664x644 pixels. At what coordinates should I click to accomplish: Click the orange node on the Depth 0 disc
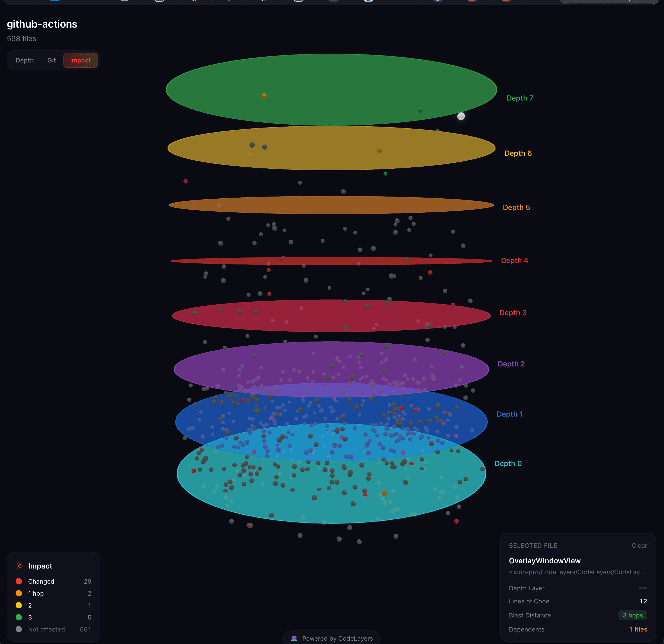(384, 494)
